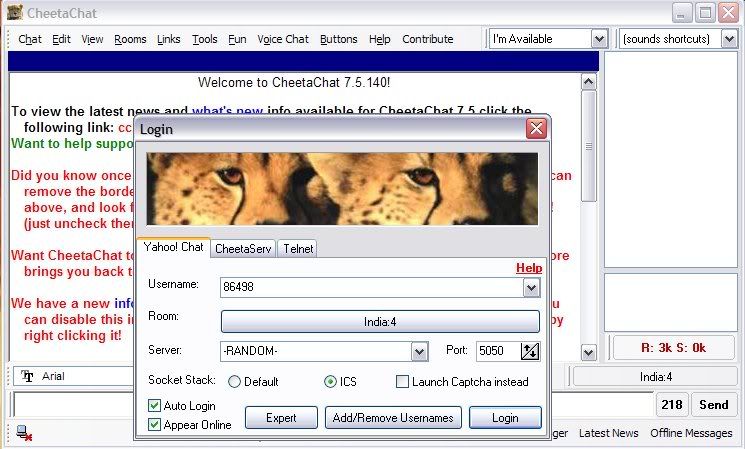Click the cheetah banner image
Image resolution: width=745 pixels, height=449 pixels.
[x=344, y=188]
